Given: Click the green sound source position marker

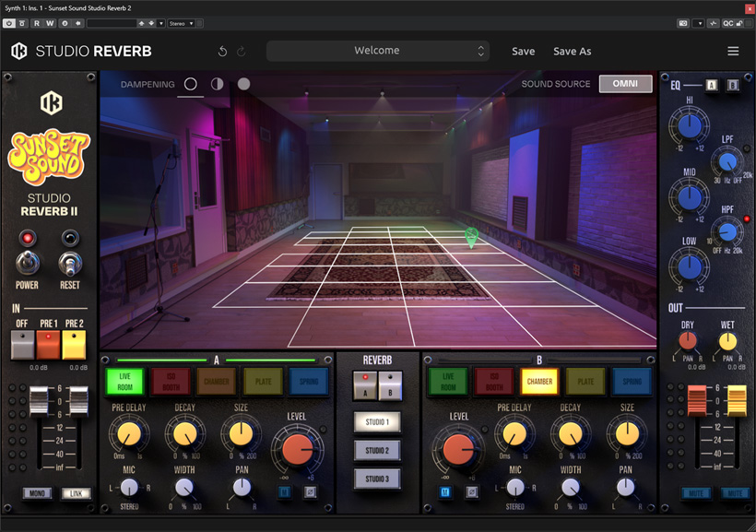Looking at the screenshot, I should coord(471,238).
